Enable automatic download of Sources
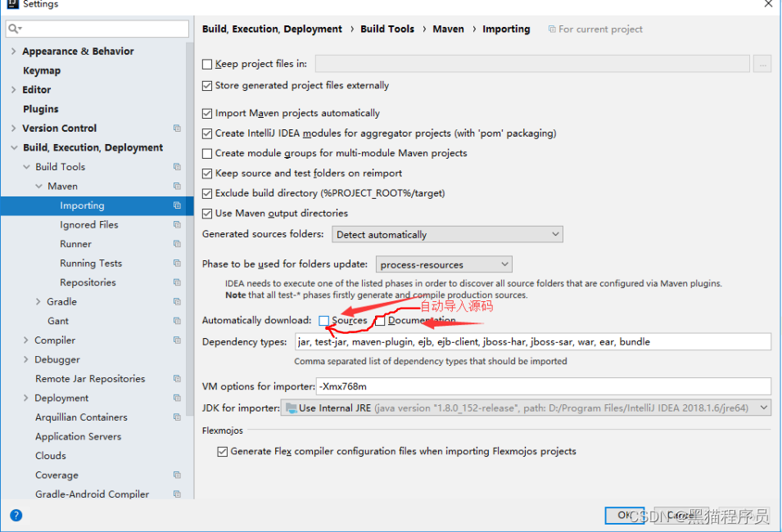The height and width of the screenshot is (532, 782). click(324, 321)
